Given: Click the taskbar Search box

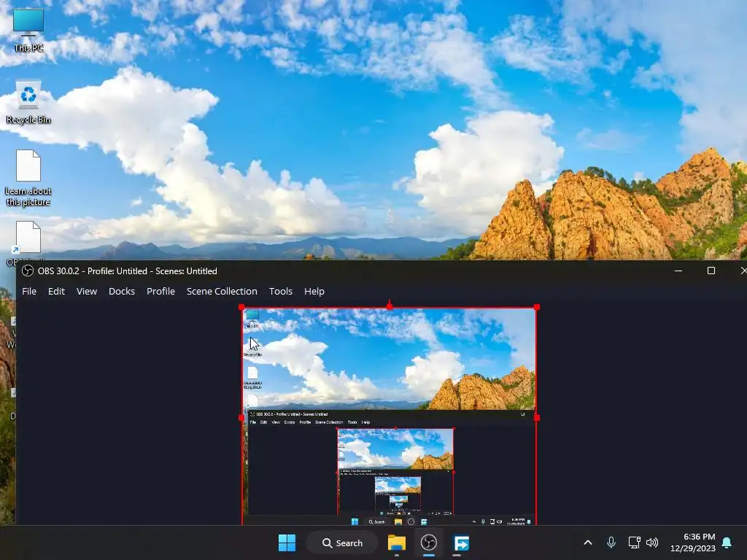Looking at the screenshot, I should click(x=343, y=542).
